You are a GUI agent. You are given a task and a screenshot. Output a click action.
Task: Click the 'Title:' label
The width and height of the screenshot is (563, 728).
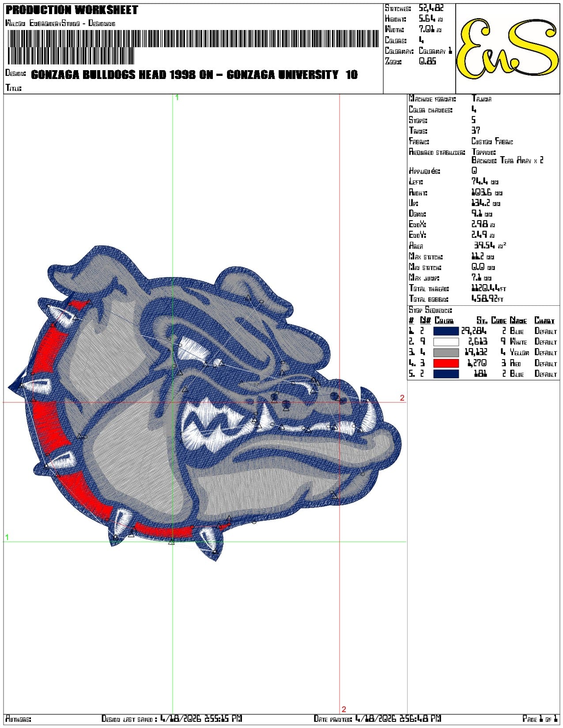coord(13,88)
